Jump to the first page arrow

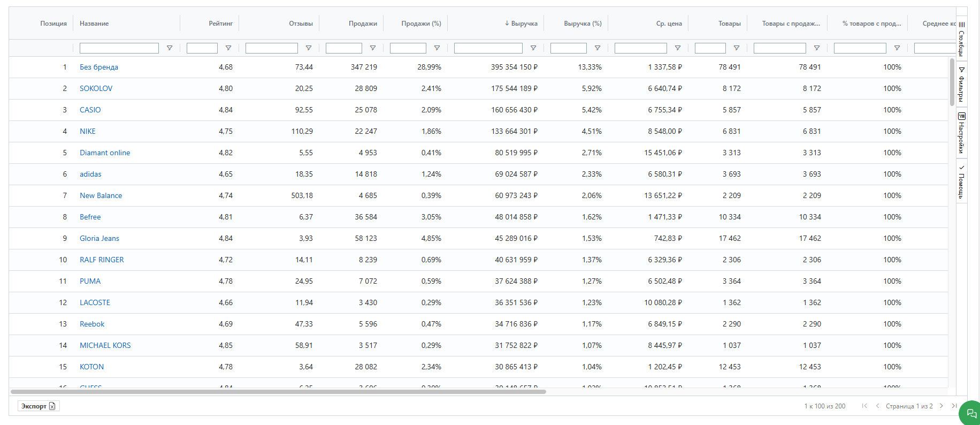pyautogui.click(x=864, y=406)
